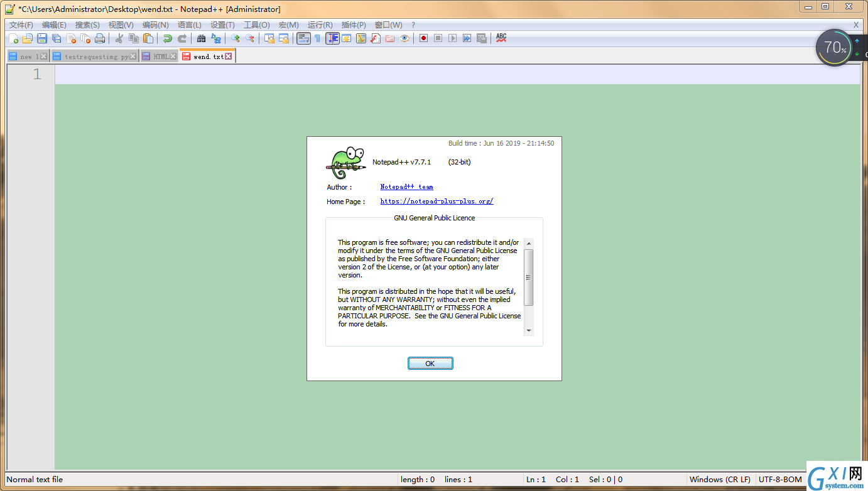Click the Zoom Out icon
This screenshot has width=868, height=491.
250,38
